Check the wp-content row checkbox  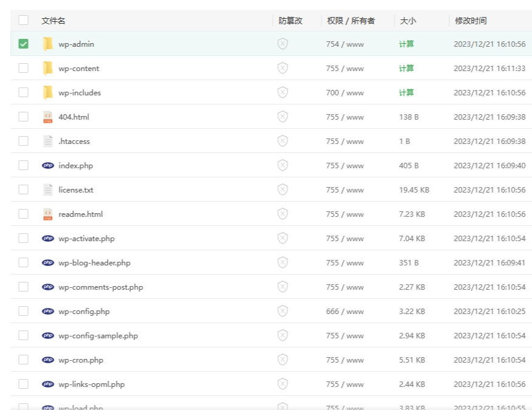tap(24, 68)
